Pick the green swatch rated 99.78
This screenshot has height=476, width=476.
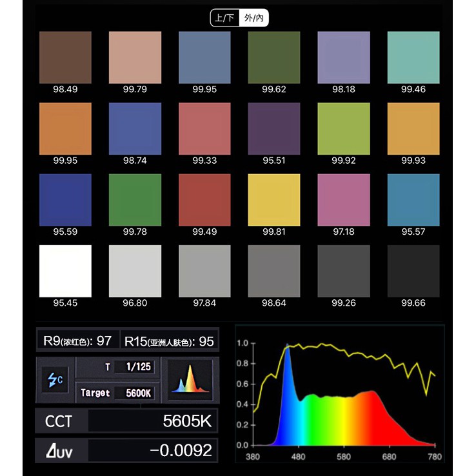135,200
